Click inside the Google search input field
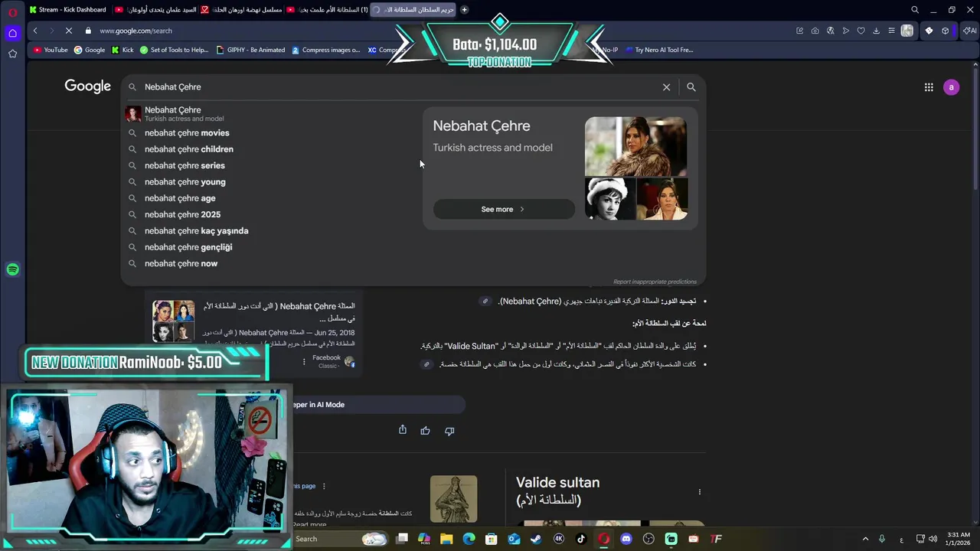The height and width of the screenshot is (551, 980). (x=398, y=87)
